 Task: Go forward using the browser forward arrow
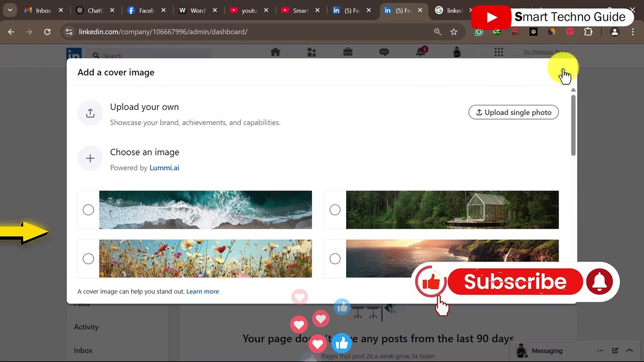tap(29, 32)
